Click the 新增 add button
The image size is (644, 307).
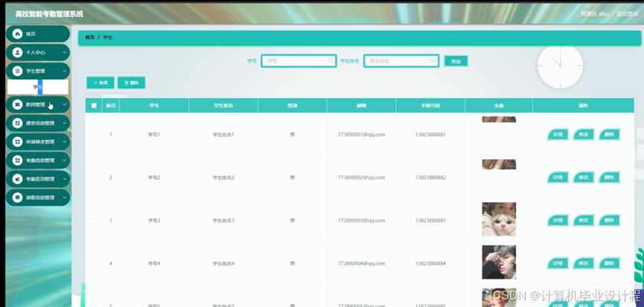coord(101,83)
